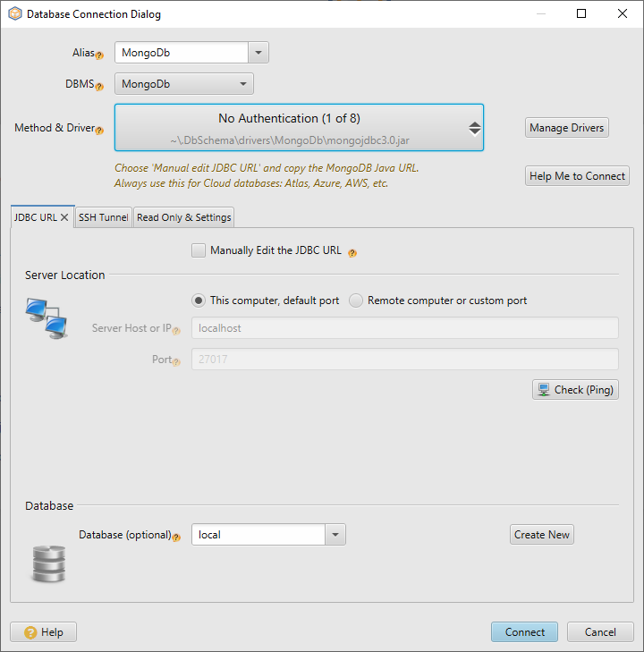
Task: Expand the Database (optional) dropdown arrow
Action: [335, 534]
